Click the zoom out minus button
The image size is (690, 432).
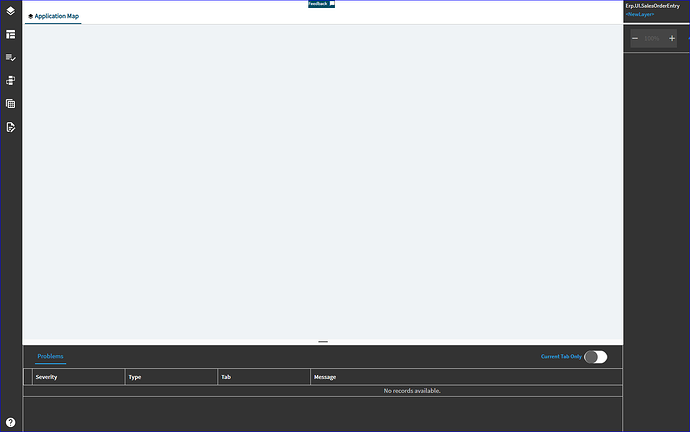click(x=635, y=38)
